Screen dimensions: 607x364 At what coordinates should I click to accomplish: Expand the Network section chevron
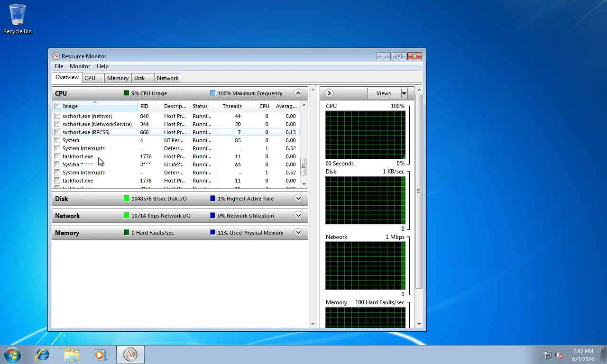click(298, 216)
